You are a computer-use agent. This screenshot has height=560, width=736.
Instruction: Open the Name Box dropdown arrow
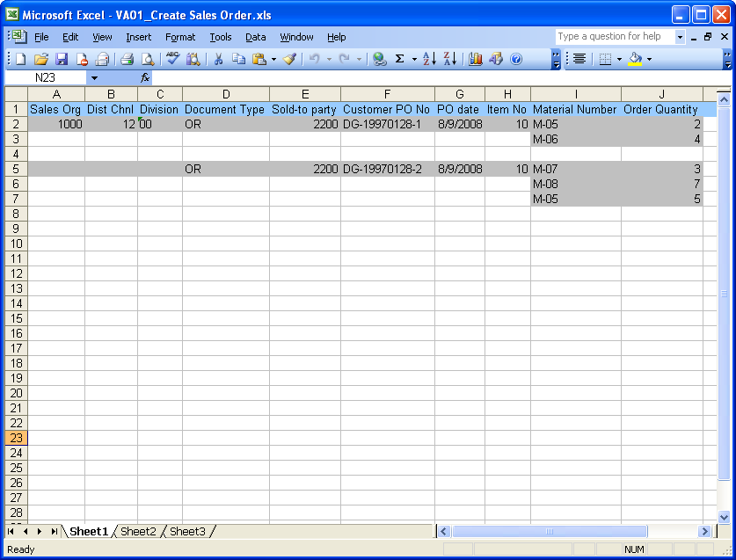point(94,77)
